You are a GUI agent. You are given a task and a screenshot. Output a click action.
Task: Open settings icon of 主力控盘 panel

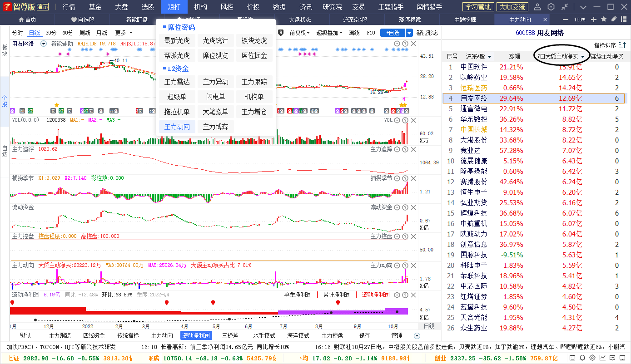coord(397,236)
